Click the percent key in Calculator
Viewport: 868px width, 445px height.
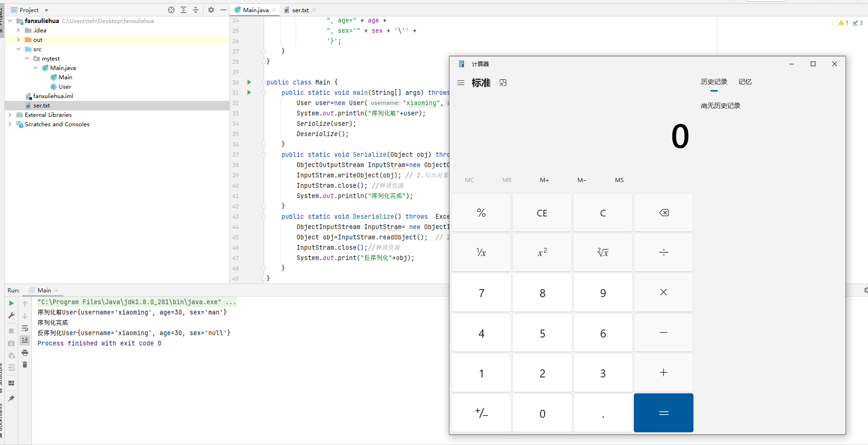click(481, 213)
